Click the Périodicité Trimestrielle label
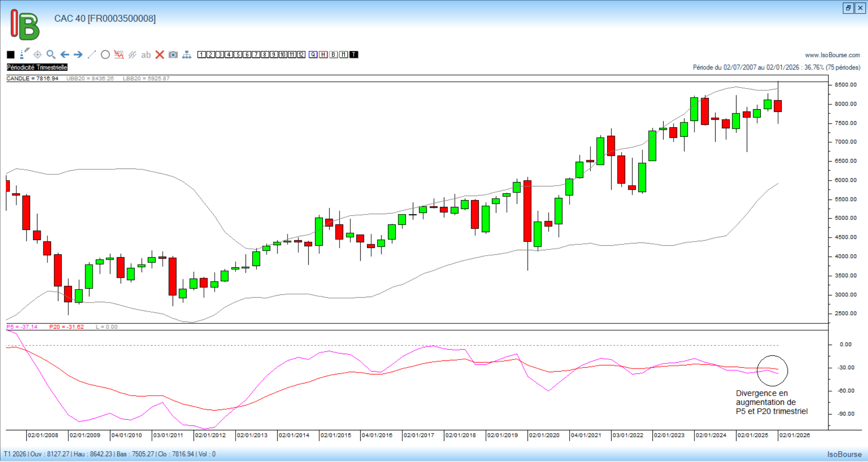The height and width of the screenshot is (462, 868). pyautogui.click(x=37, y=67)
